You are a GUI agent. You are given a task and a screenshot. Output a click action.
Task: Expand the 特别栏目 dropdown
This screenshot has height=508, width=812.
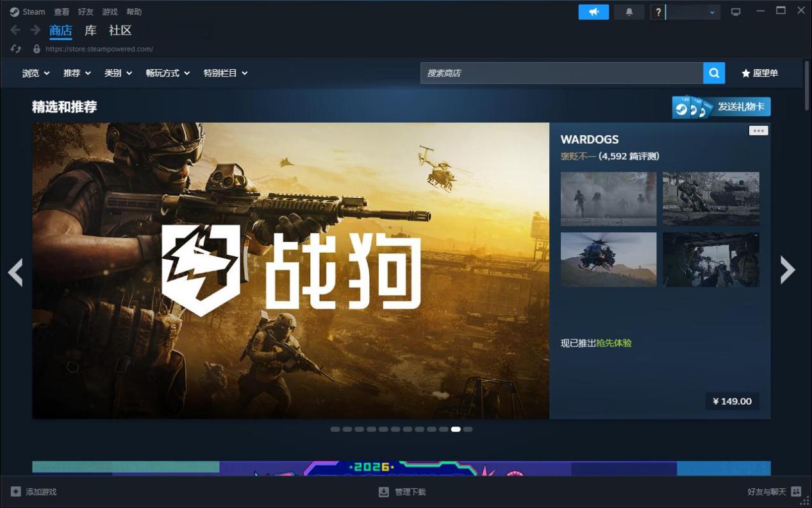[x=226, y=73]
